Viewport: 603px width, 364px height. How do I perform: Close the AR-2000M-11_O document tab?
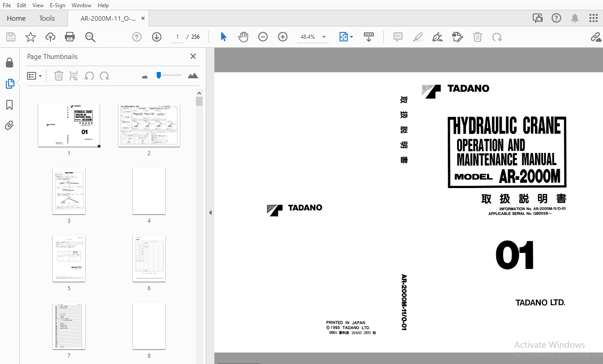[143, 18]
